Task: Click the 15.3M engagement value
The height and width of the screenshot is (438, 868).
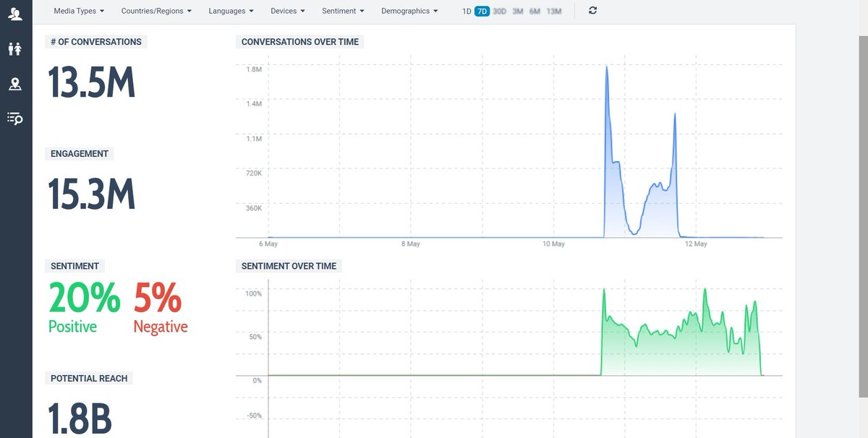Action: coord(92,194)
